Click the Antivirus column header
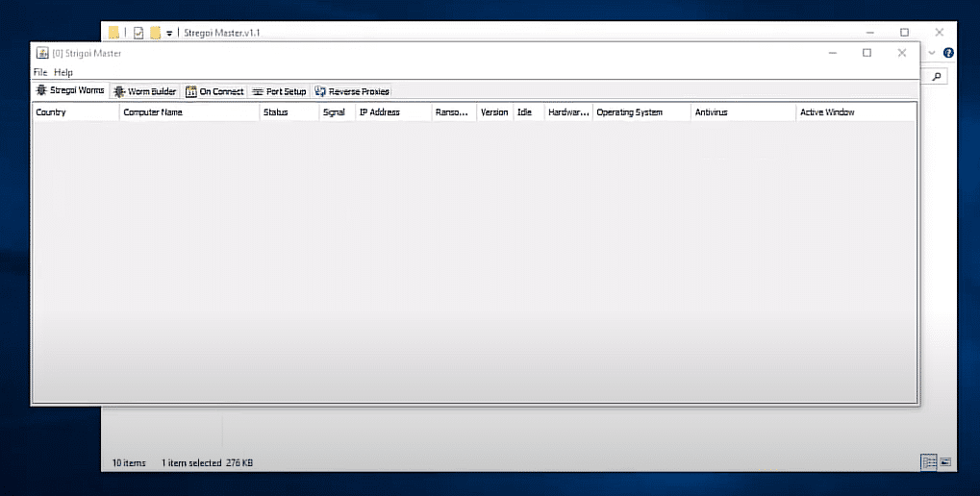Screen dimensions: 980x496 pyautogui.click(x=743, y=112)
